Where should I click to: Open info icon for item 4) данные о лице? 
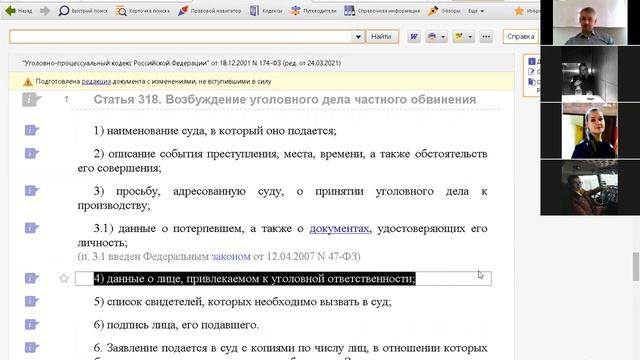pos(32,278)
